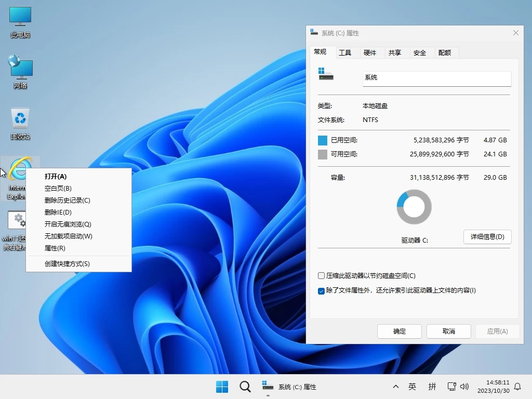Open the 回收站 desktop icon
The height and width of the screenshot is (399, 532).
[x=20, y=121]
